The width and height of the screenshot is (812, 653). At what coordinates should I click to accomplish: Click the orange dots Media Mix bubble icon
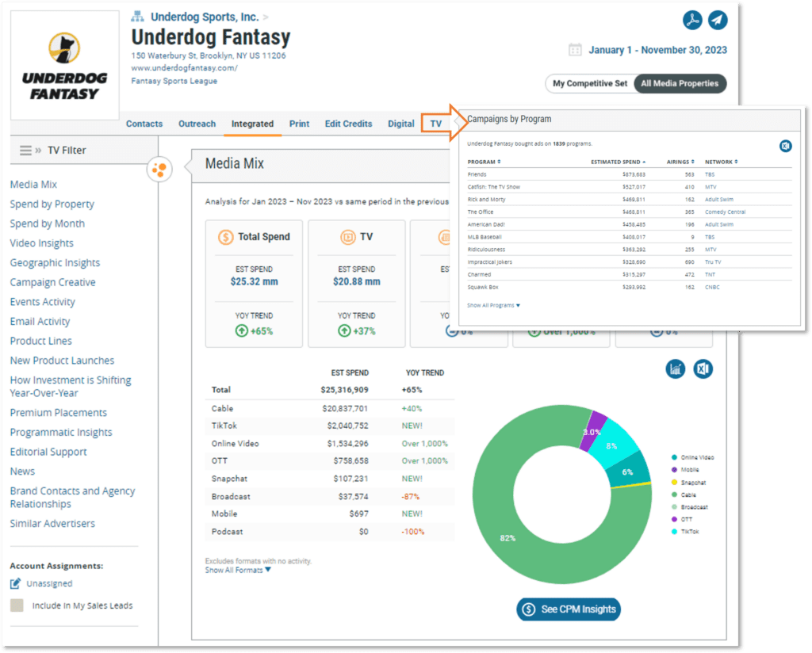point(159,170)
